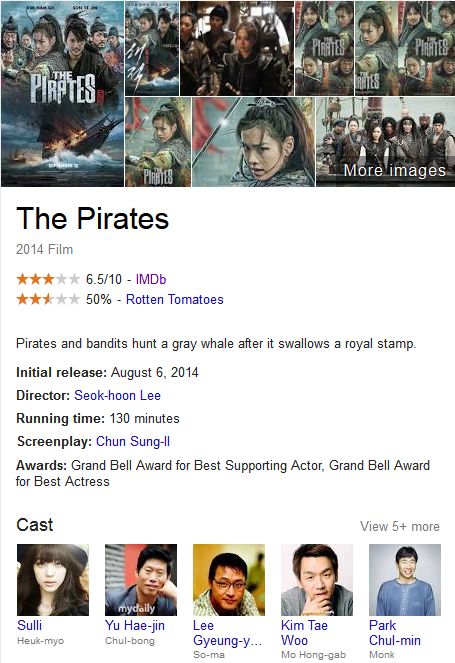
Task: Open the main The Pirates movie poster
Action: tap(62, 94)
